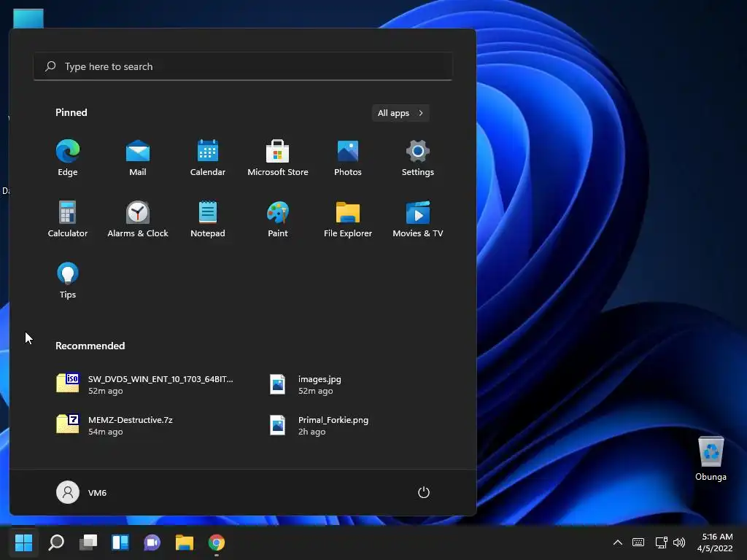747x560 pixels.
Task: Open the VM6 user account menu
Action: (x=82, y=492)
